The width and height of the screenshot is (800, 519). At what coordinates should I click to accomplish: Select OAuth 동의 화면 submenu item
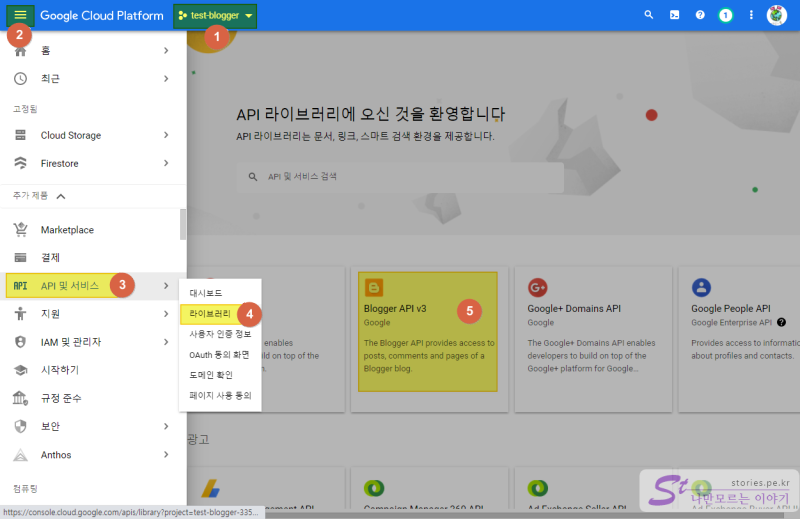click(x=220, y=355)
